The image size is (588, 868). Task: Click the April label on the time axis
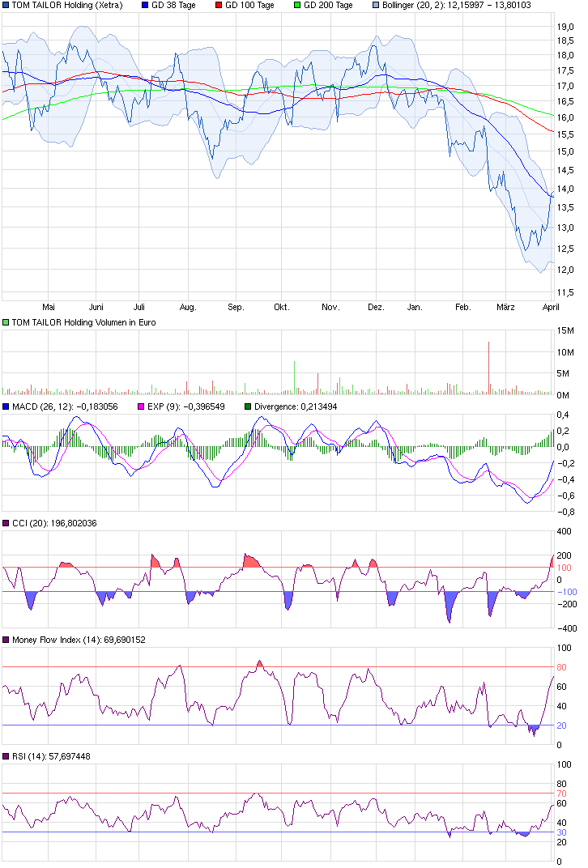(x=549, y=308)
